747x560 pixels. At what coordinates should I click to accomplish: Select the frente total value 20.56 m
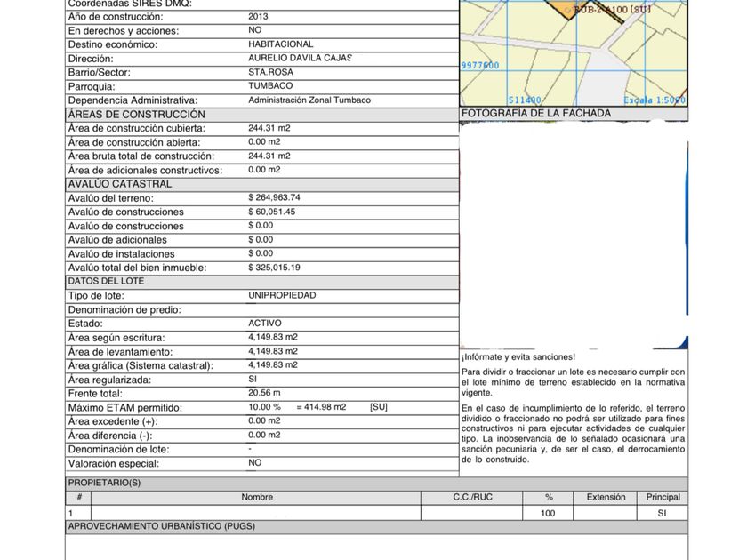click(x=264, y=393)
